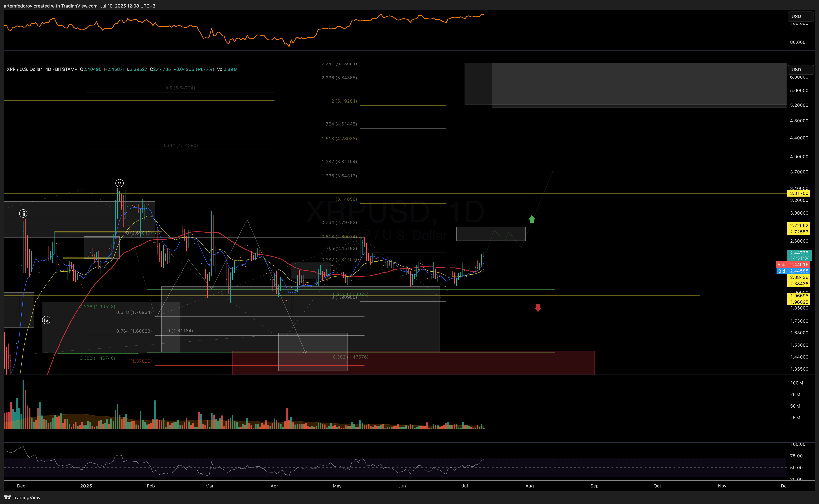Click the artemfedorov created with TradingView.com header
Image resolution: width=819 pixels, height=504 pixels.
(x=79, y=6)
